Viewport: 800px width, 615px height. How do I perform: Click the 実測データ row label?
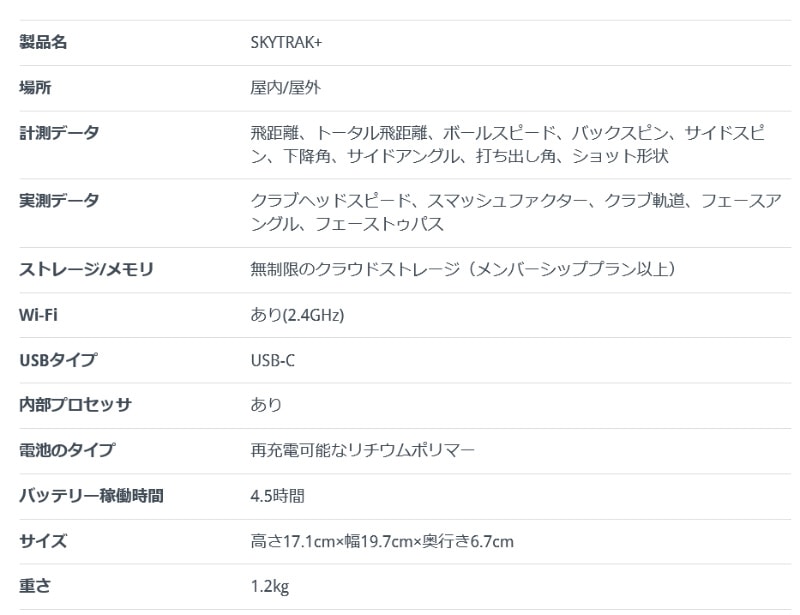pos(59,201)
